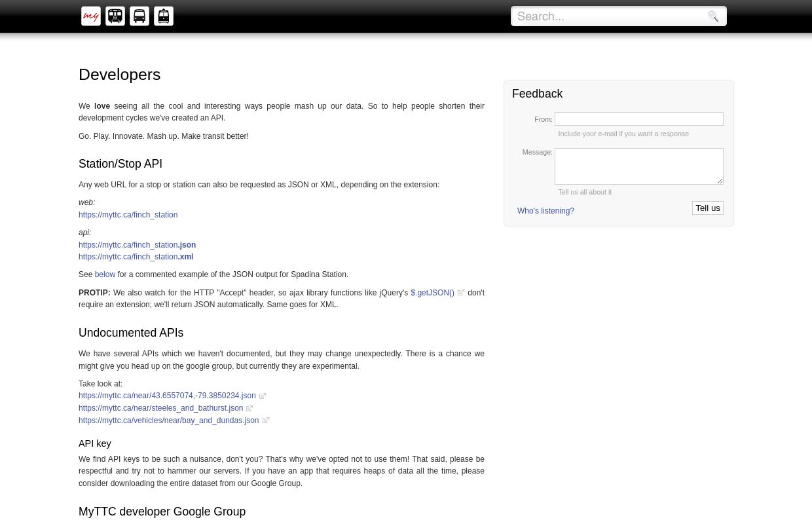Viewport: 812px width, 524px height.
Task: Click the 'From:' label in Feedback
Action: pos(544,119)
